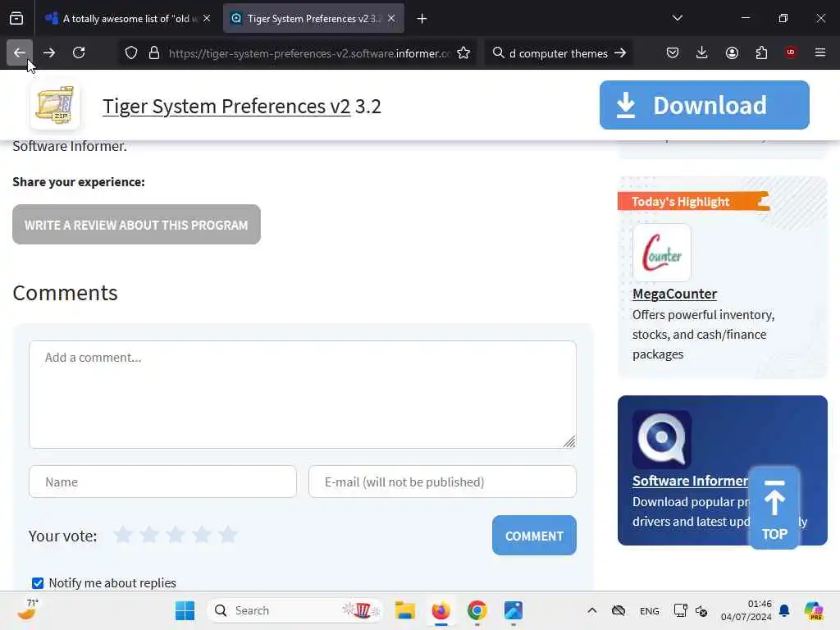Image resolution: width=840 pixels, height=630 pixels.
Task: Click the Name input field
Action: pyautogui.click(x=162, y=482)
